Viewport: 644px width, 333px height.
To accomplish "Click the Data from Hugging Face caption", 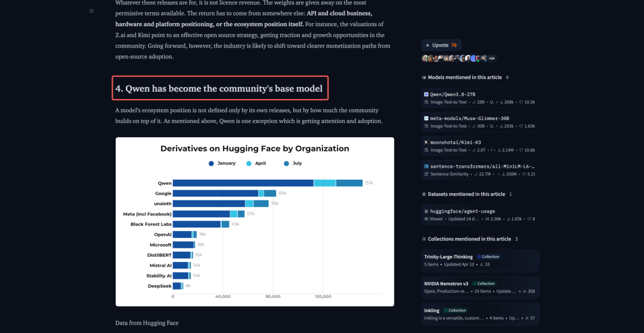I will 147,323.
